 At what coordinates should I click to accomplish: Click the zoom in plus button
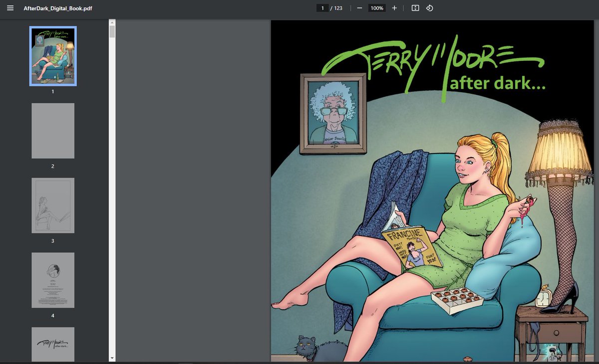coord(394,8)
